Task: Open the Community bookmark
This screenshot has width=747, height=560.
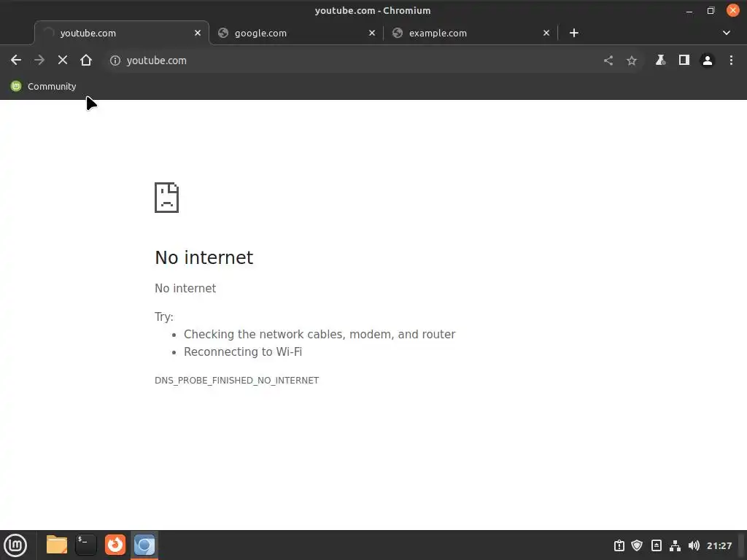Action: click(43, 86)
